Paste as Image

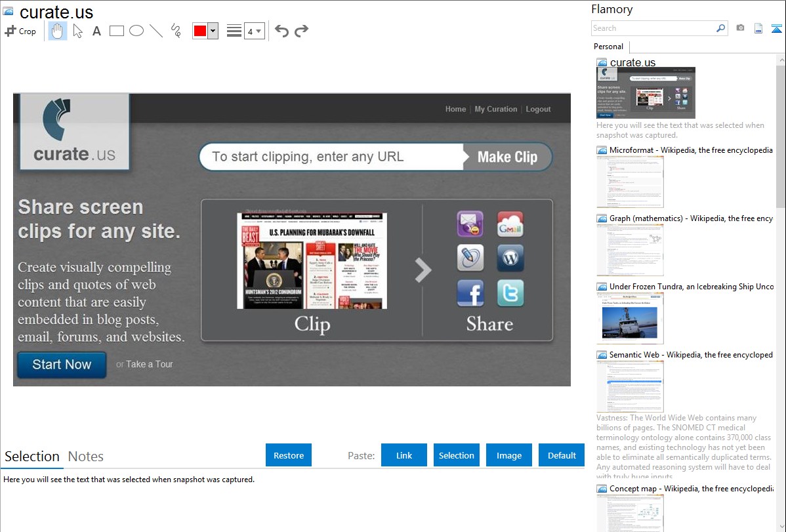point(508,455)
